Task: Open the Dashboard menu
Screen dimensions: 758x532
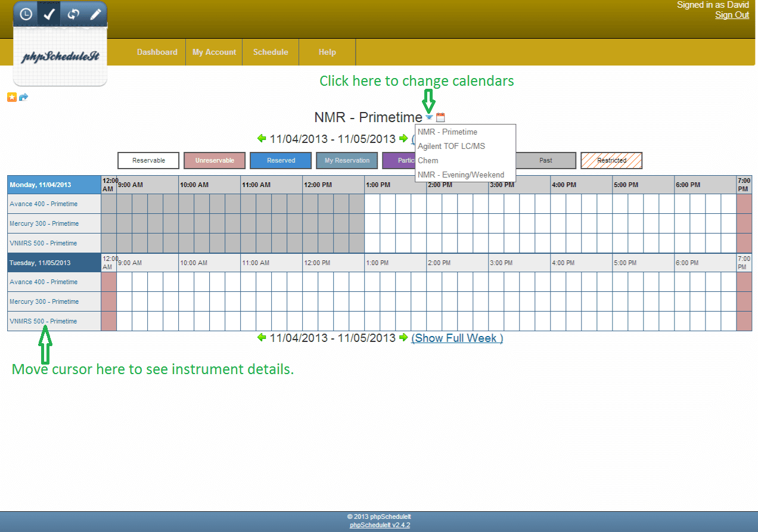Action: [x=157, y=52]
